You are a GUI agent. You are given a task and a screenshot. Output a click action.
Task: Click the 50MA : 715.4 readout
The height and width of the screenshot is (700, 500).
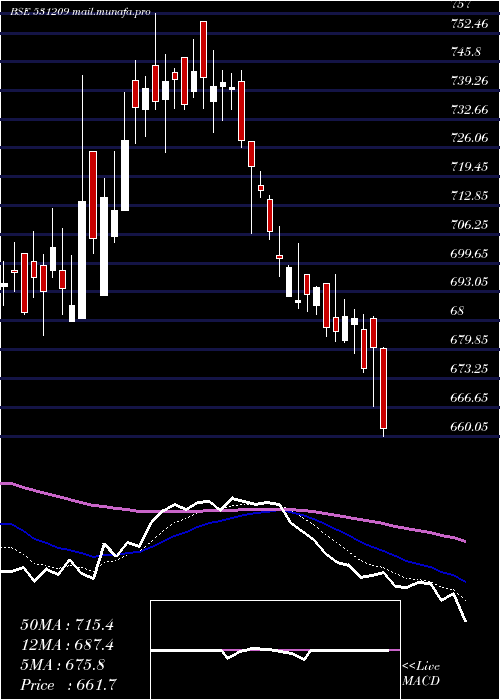(67, 625)
